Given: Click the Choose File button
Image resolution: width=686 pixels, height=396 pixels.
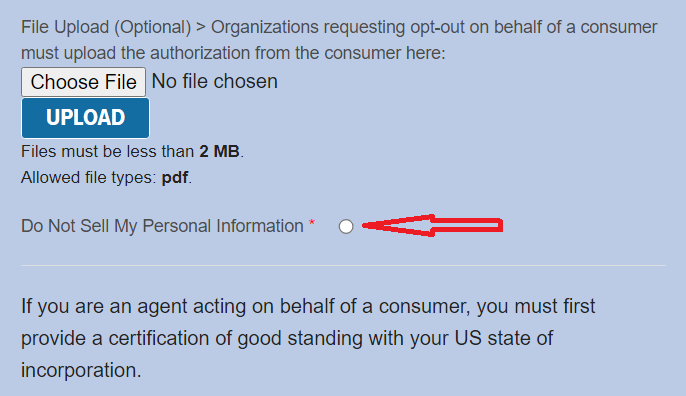Looking at the screenshot, I should coord(84,82).
